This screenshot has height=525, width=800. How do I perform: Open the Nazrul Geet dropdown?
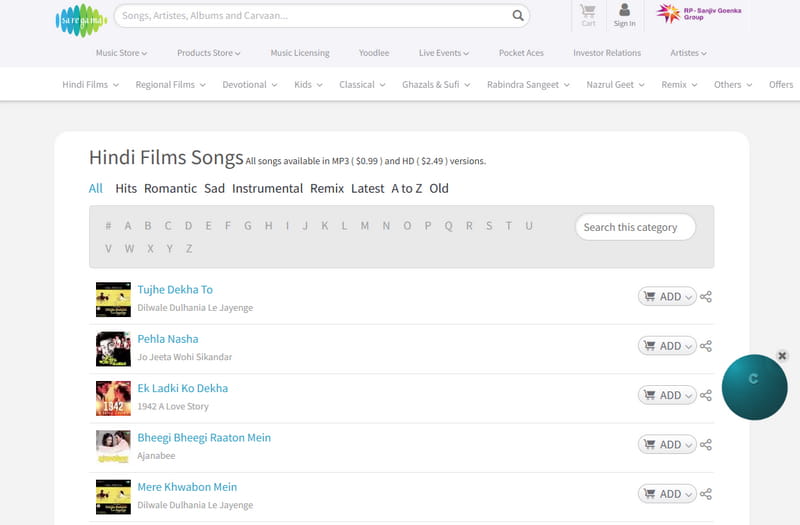[x=615, y=85]
